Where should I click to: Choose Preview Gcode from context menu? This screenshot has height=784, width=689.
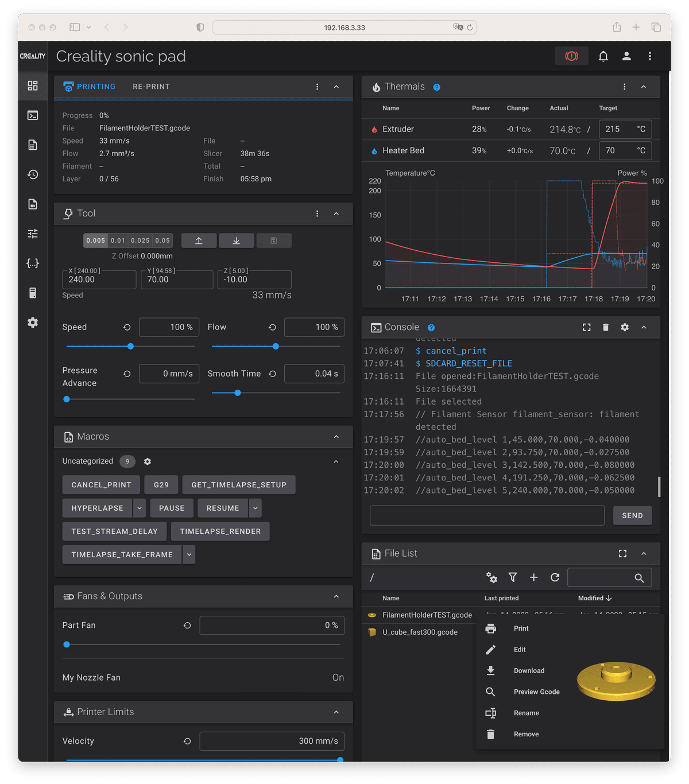coord(536,692)
